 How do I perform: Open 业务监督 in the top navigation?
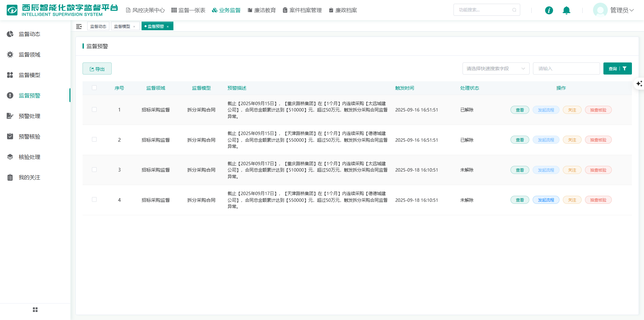[226, 10]
